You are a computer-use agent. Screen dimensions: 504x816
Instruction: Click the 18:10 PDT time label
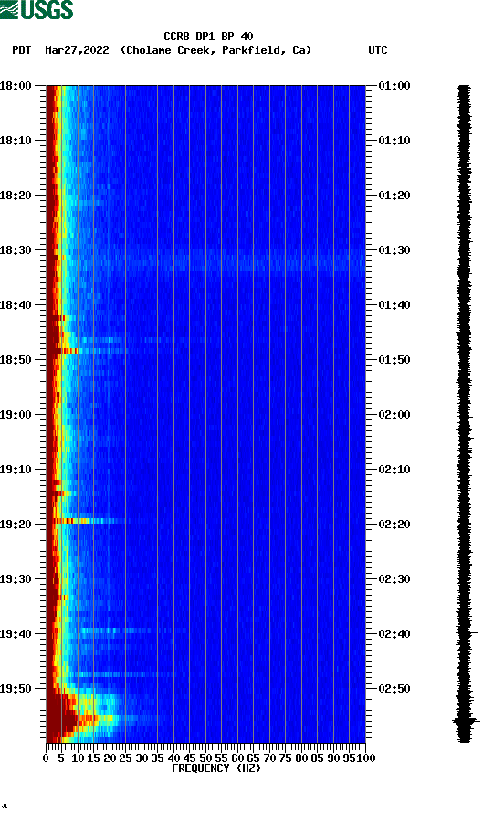coord(16,141)
